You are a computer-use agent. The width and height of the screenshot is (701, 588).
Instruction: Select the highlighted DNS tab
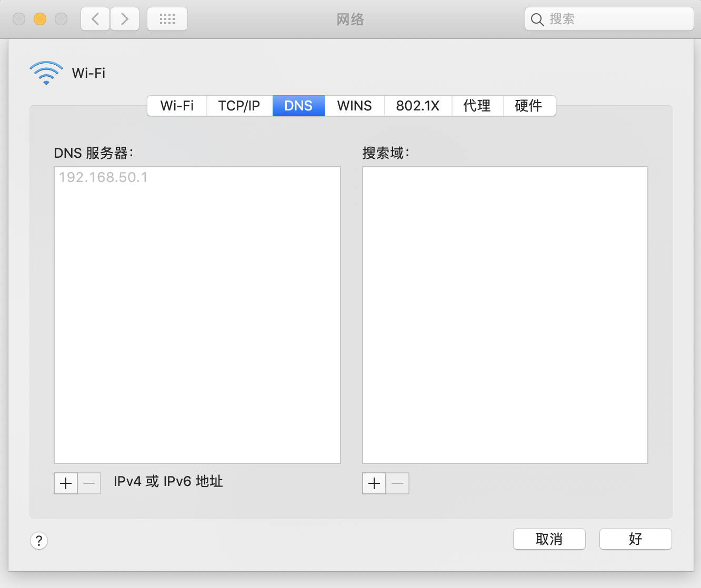tap(298, 106)
